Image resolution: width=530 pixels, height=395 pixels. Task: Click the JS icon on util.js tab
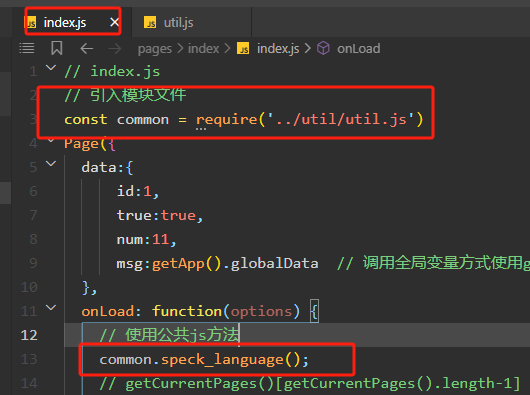[150, 22]
